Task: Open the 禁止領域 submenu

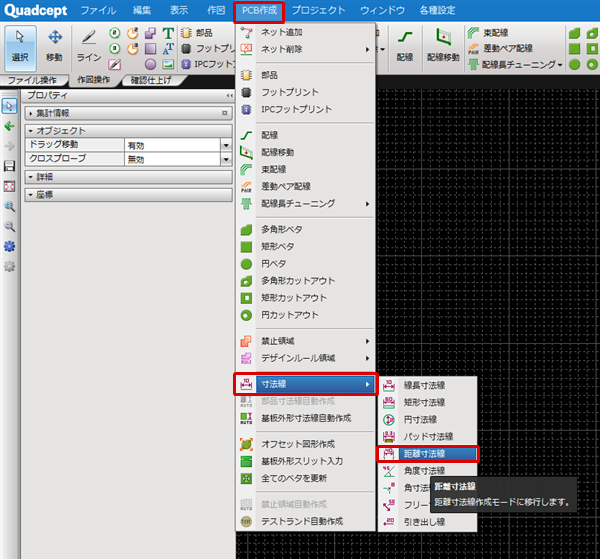Action: pos(305,341)
